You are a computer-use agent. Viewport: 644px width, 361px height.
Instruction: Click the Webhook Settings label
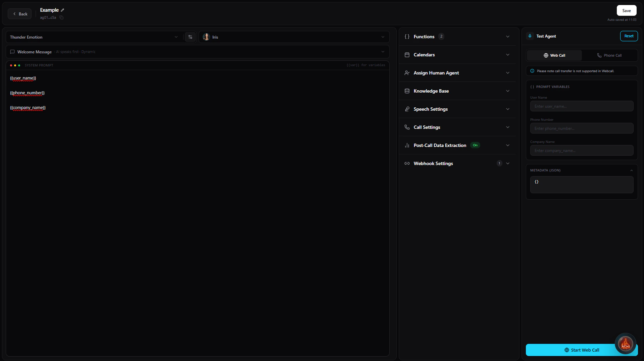[433, 163]
